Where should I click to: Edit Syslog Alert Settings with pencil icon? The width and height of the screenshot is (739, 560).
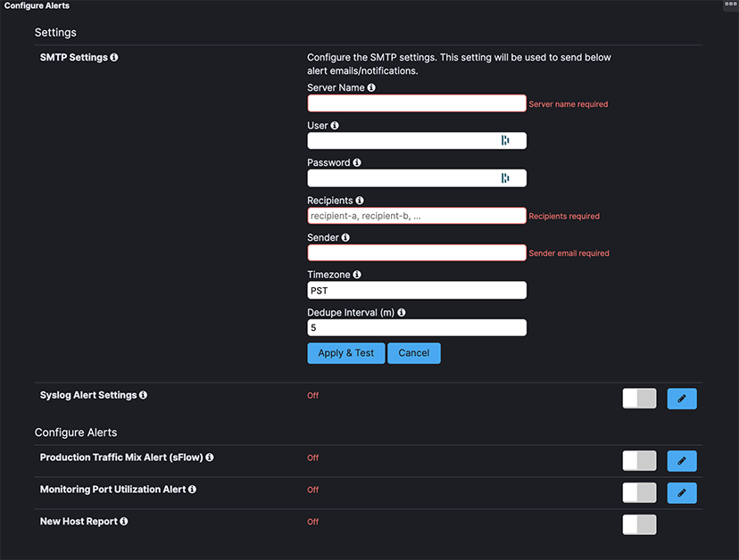(x=682, y=399)
